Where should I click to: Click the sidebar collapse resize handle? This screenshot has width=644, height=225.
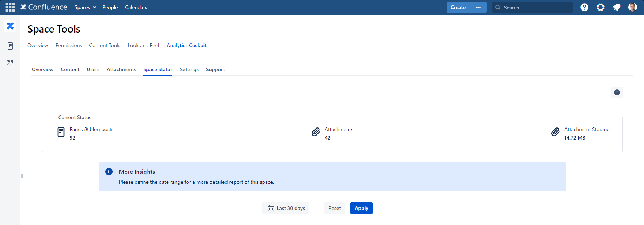[22, 176]
